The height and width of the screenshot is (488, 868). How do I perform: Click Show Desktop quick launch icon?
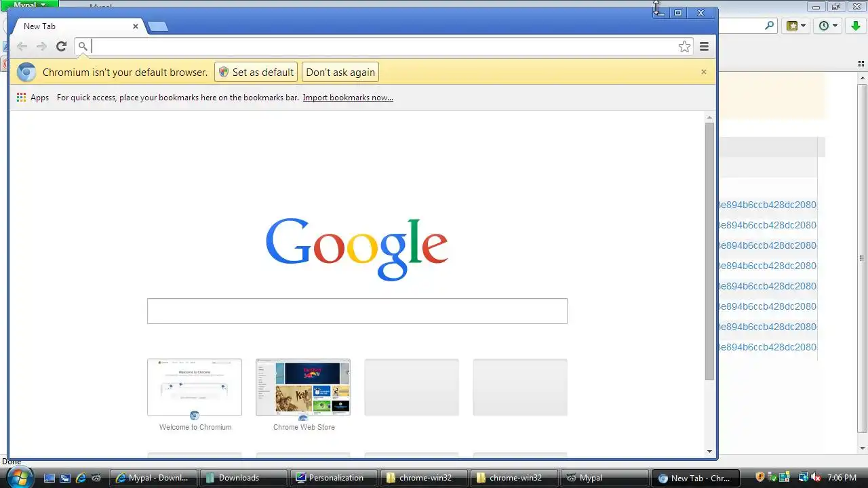(49, 478)
